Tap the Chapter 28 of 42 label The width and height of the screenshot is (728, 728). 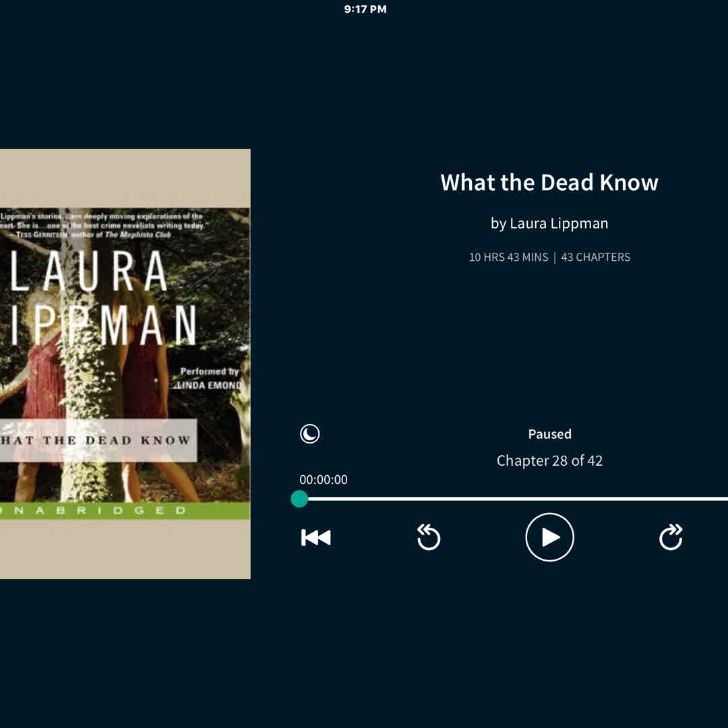[549, 461]
